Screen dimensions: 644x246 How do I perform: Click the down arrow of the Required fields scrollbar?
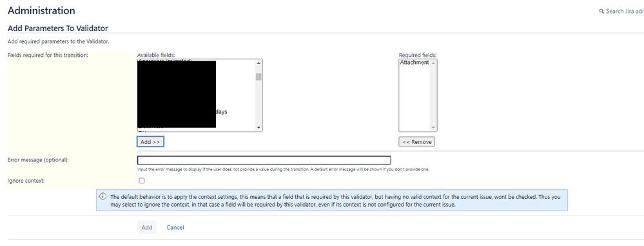tap(434, 128)
